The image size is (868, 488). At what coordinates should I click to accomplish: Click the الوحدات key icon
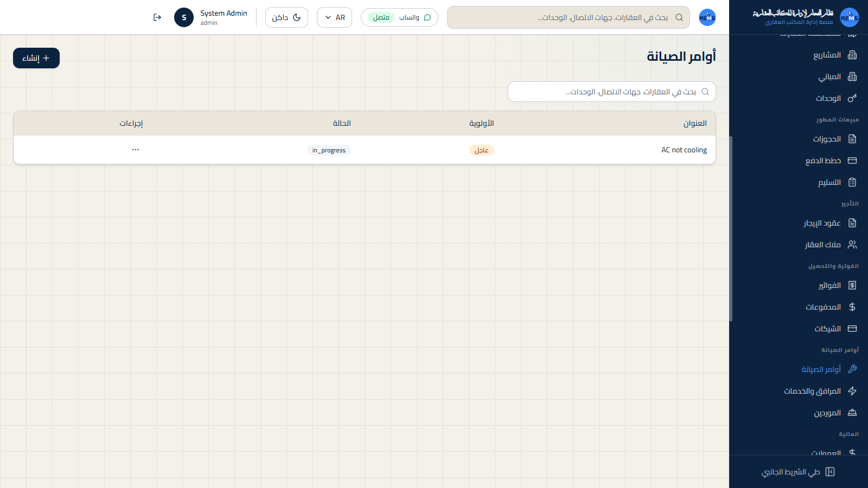click(852, 98)
